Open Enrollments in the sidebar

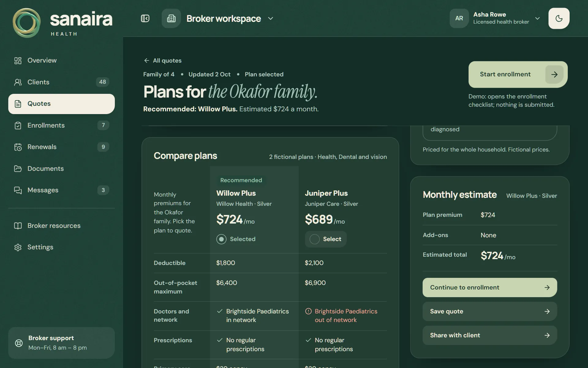(62, 125)
